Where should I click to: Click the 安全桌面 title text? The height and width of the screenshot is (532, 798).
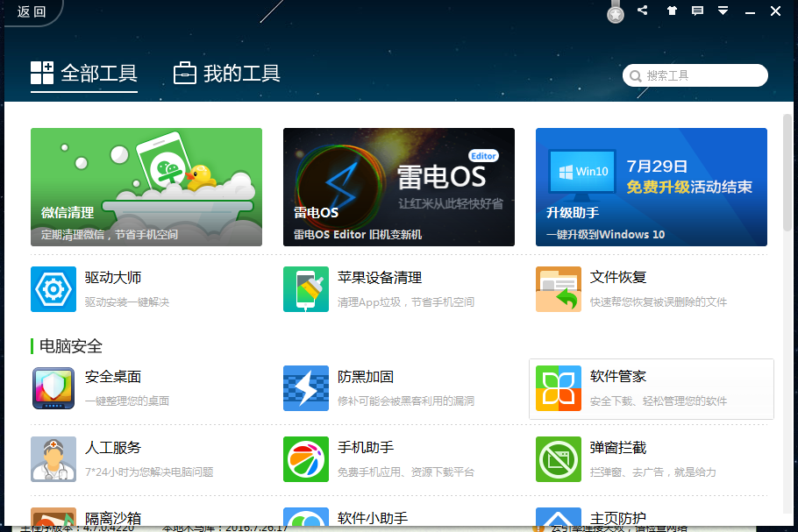[113, 377]
